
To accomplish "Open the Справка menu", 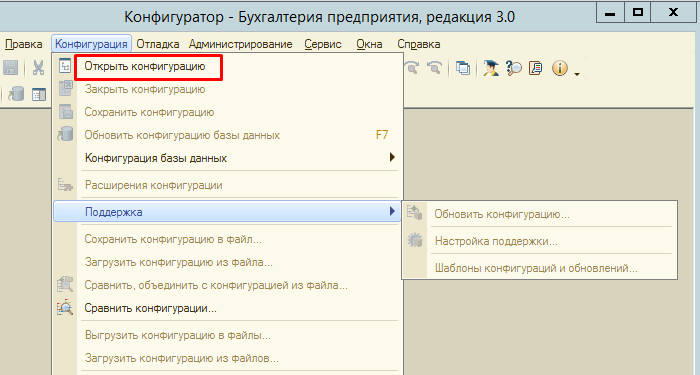I will [x=419, y=44].
